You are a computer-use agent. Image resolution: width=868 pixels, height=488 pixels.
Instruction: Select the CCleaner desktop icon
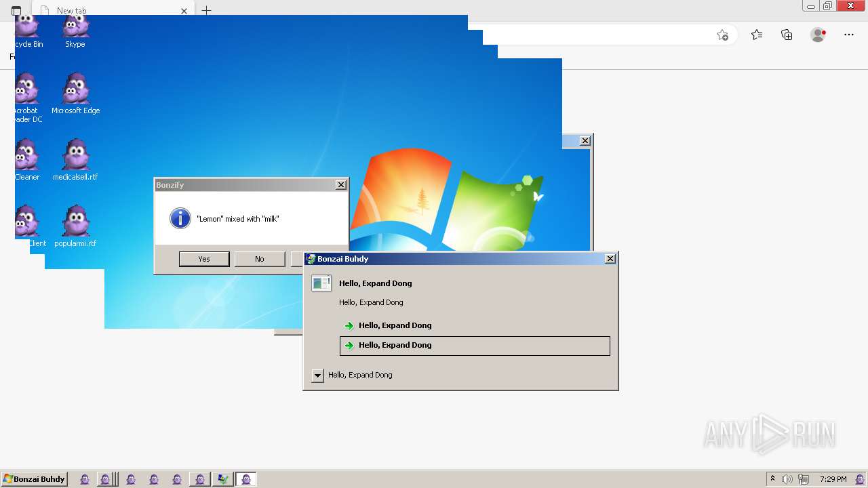click(27, 161)
